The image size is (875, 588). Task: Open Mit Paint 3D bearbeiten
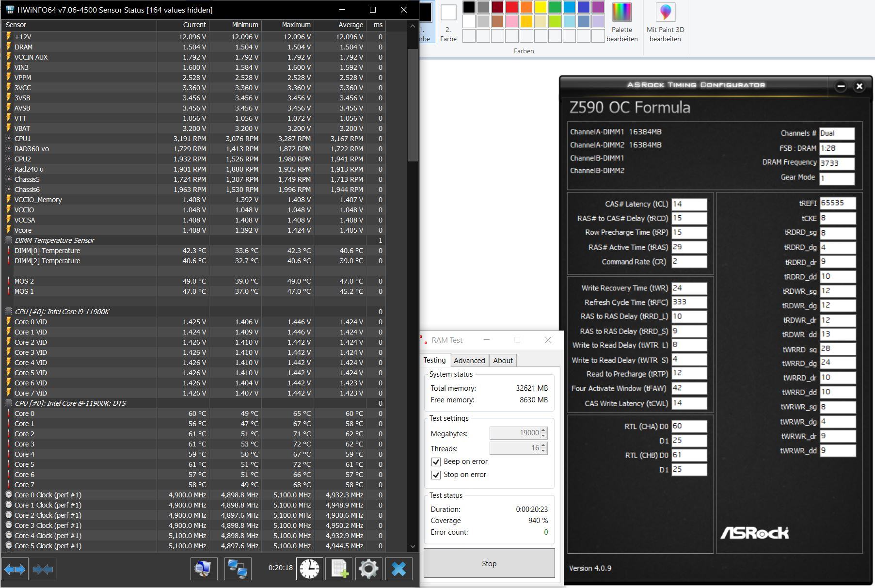665,22
